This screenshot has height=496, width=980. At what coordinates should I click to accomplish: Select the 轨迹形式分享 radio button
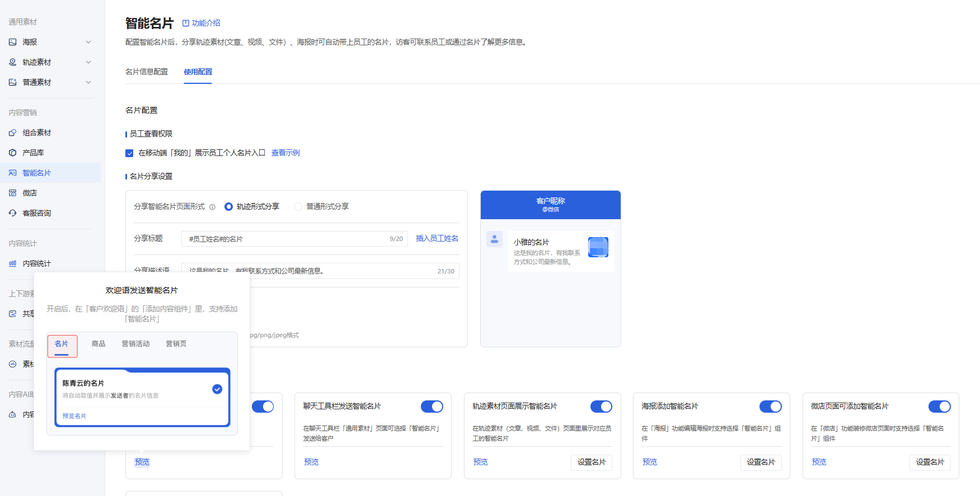tap(228, 206)
